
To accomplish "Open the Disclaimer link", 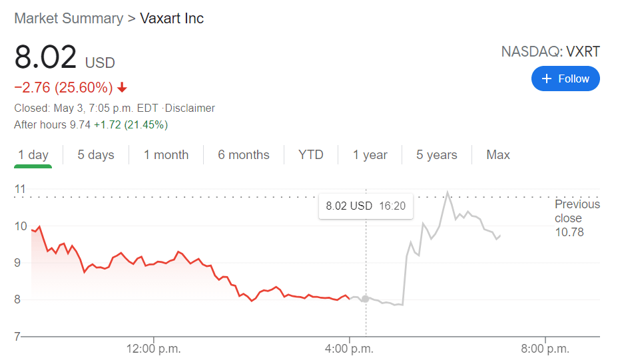I will 191,108.
